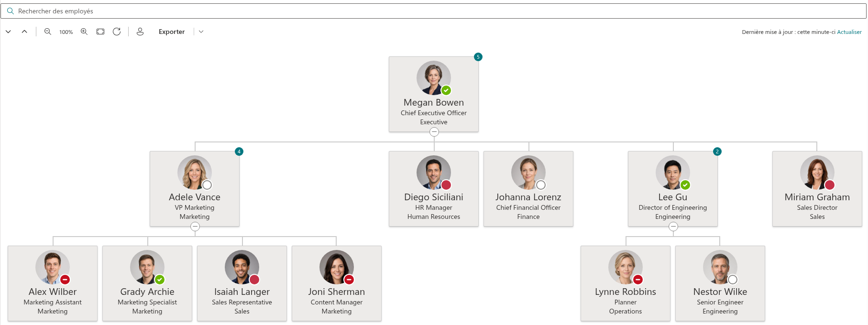Collapse Megan Bowen's direct reports
The width and height of the screenshot is (868, 325).
tap(434, 132)
